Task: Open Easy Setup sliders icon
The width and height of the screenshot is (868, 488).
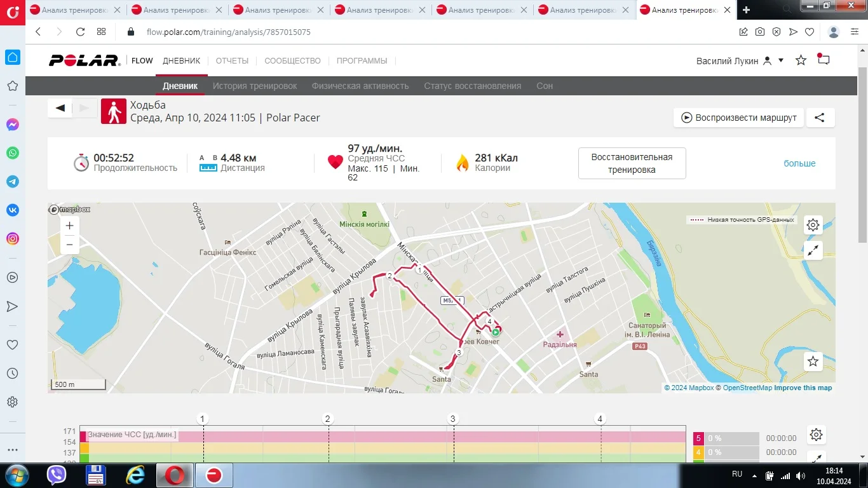Action: pyautogui.click(x=855, y=32)
